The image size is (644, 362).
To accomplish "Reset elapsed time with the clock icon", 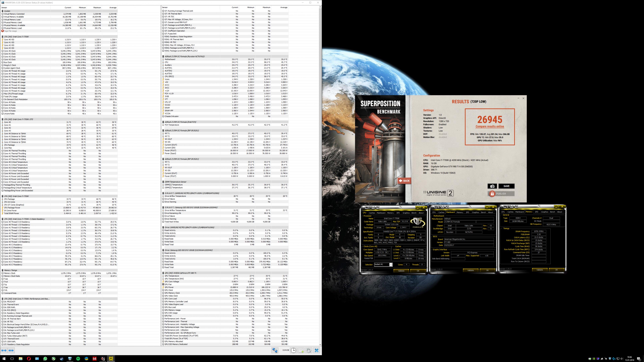I will (x=293, y=350).
